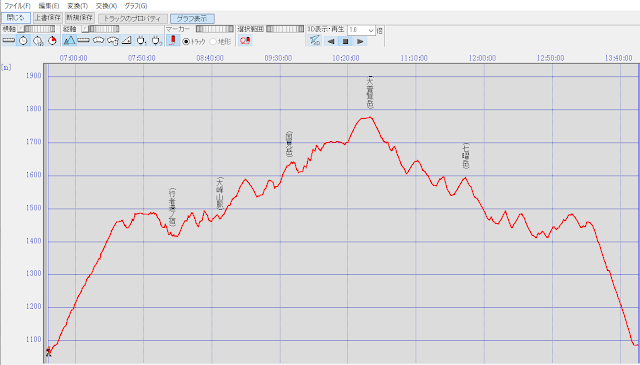The width and height of the screenshot is (640, 365).
Task: Select red-marked clock axis icon
Action: point(52,40)
